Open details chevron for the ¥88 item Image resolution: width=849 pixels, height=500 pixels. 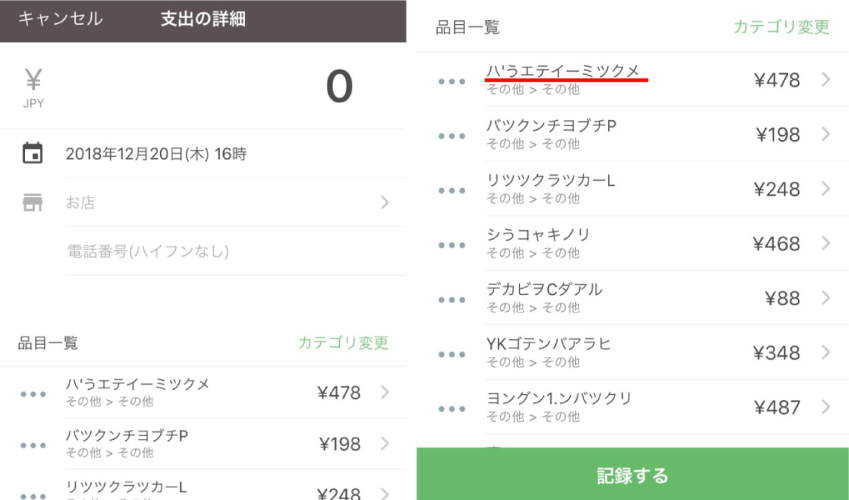coord(826,297)
